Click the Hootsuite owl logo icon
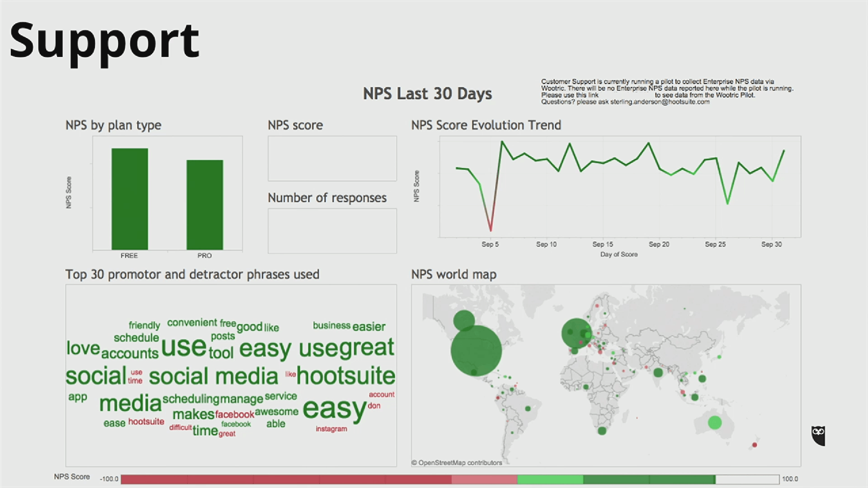Image resolution: width=868 pixels, height=488 pixels. (818, 436)
